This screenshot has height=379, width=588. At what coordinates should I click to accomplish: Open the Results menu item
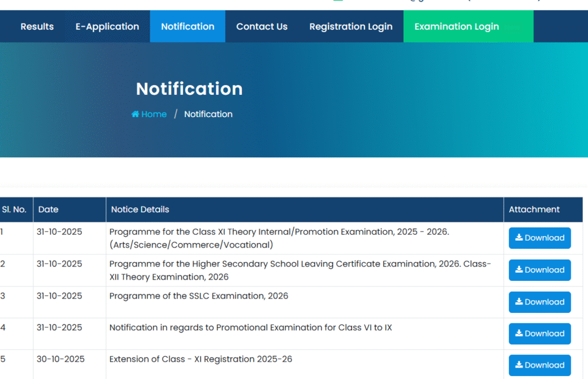click(37, 26)
